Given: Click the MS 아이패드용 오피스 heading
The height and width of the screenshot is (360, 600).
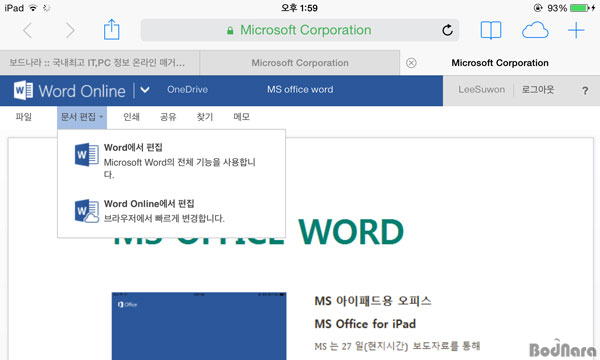Looking at the screenshot, I should pyautogui.click(x=373, y=301).
